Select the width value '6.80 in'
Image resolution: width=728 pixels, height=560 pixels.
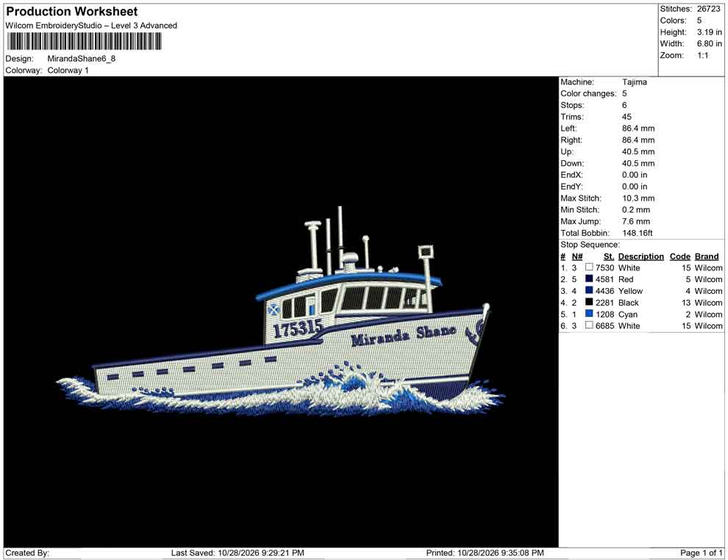pyautogui.click(x=710, y=43)
